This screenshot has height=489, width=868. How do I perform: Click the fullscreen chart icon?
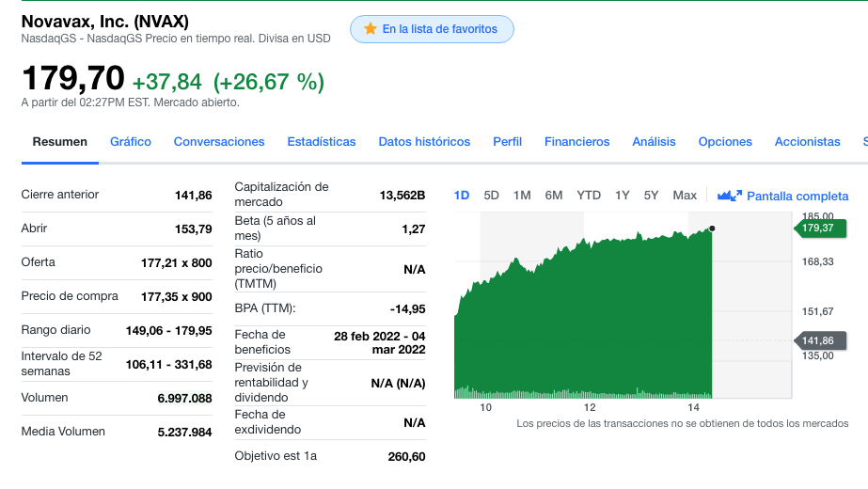[729, 196]
